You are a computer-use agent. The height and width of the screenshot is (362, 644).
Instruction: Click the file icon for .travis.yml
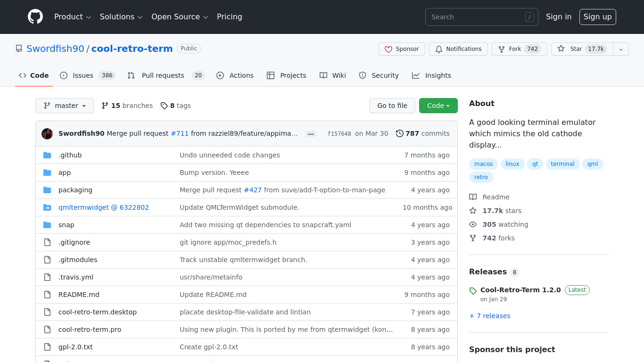pyautogui.click(x=47, y=277)
